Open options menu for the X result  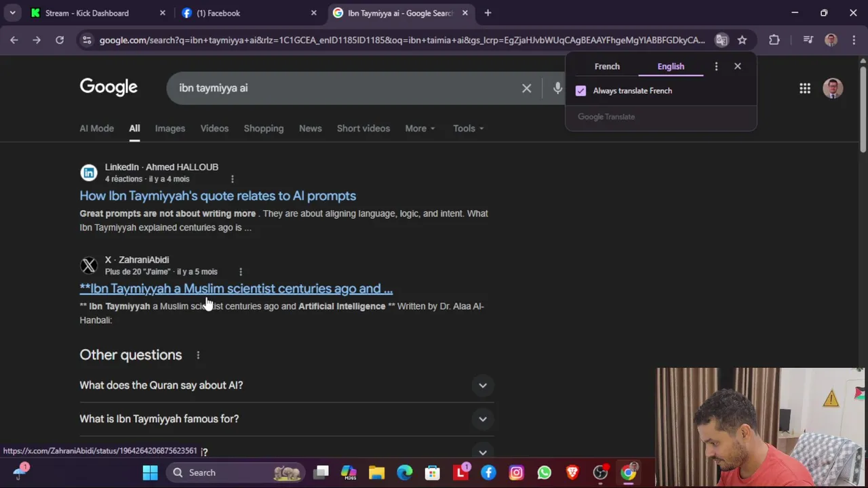click(x=240, y=272)
